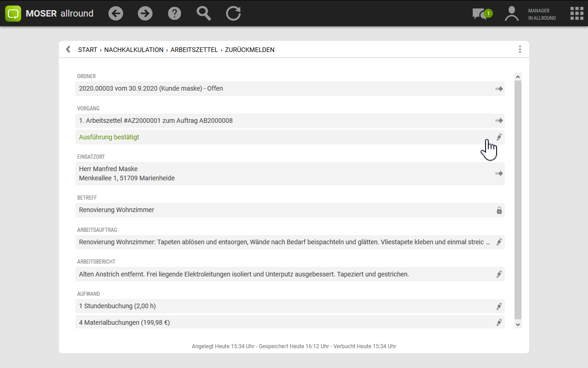Open the Ordner 2020.00003 entry arrow
The image size is (588, 368).
tap(499, 89)
